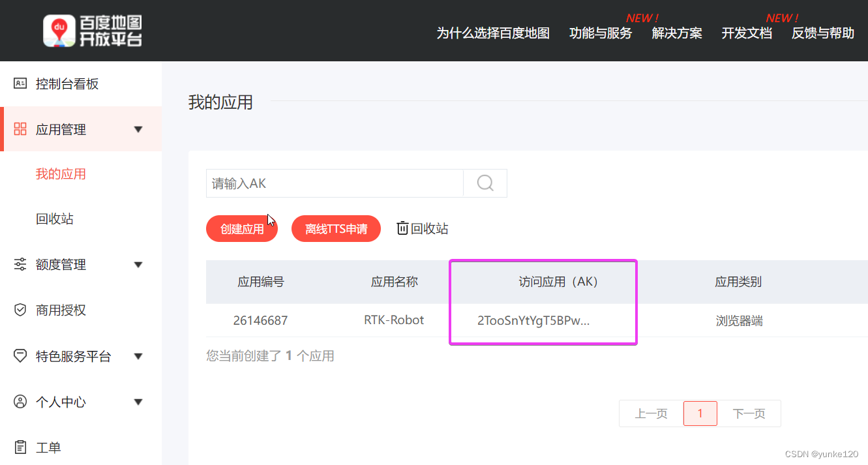Viewport: 868px width, 465px height.
Task: Click the RTK-Robot application name
Action: pos(394,320)
